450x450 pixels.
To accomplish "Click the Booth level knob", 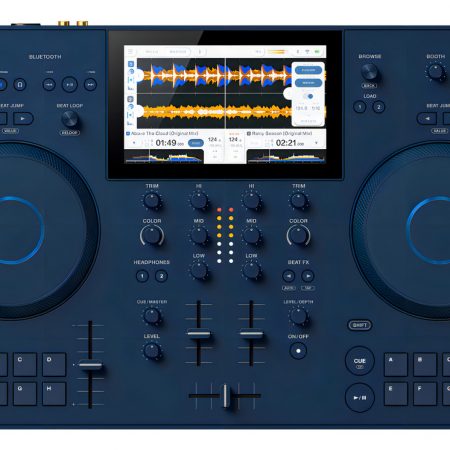I will tap(436, 71).
